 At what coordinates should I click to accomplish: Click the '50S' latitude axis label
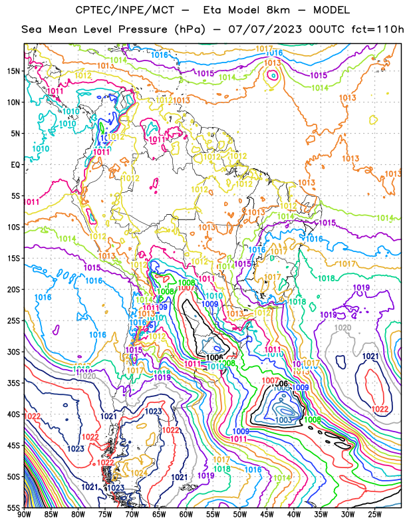coord(13,477)
